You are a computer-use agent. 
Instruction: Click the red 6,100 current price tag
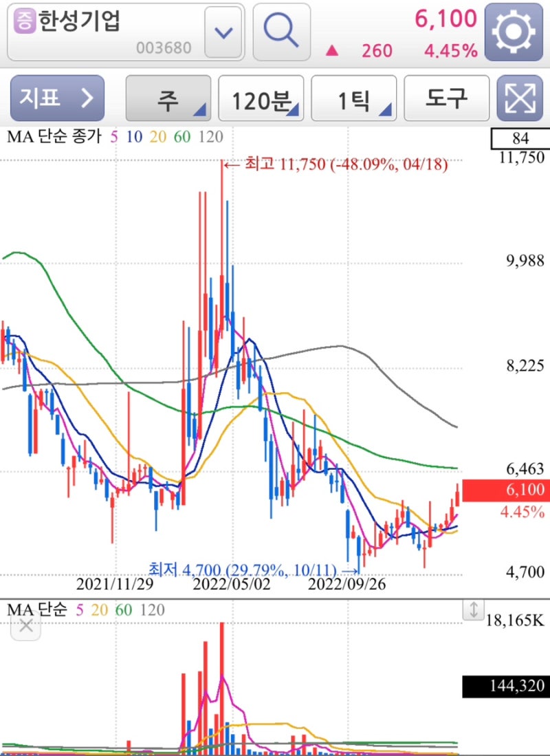click(506, 490)
